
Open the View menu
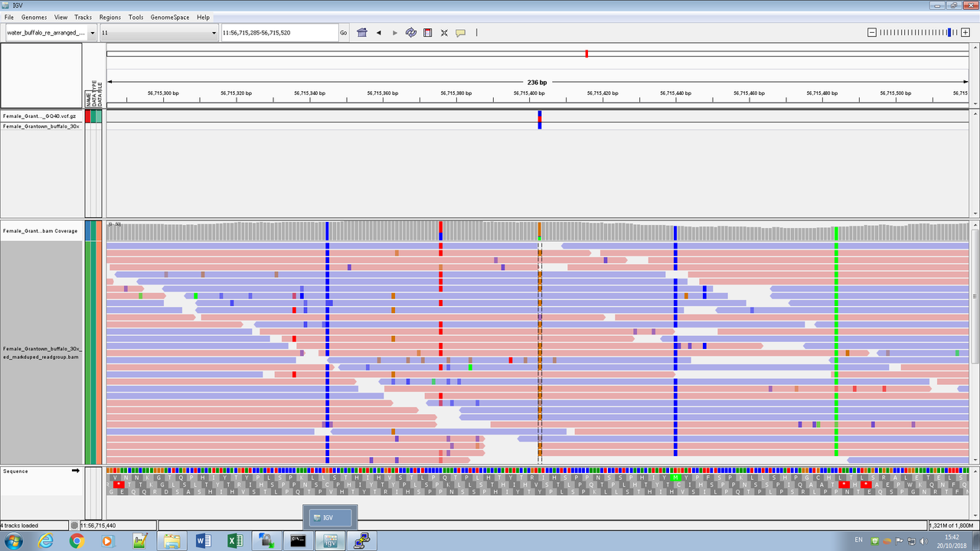(60, 17)
